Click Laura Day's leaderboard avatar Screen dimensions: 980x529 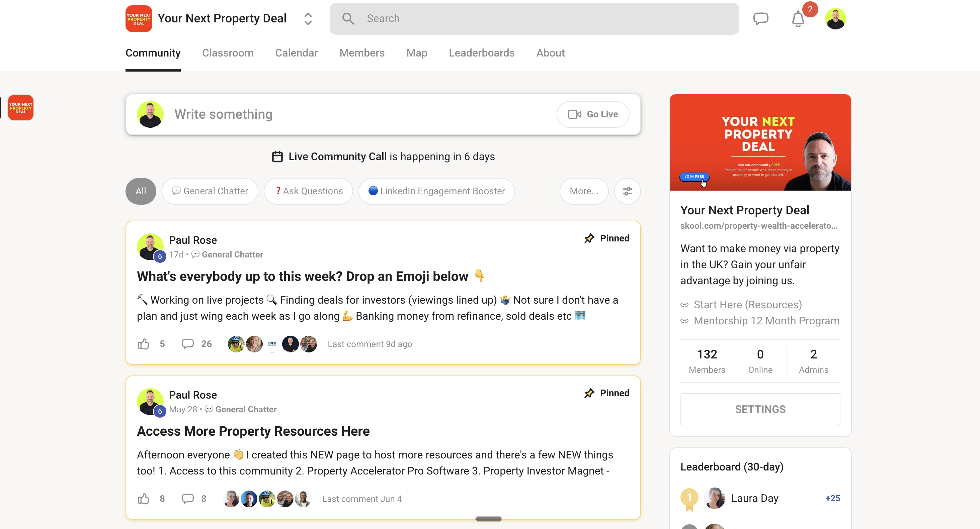(x=715, y=498)
